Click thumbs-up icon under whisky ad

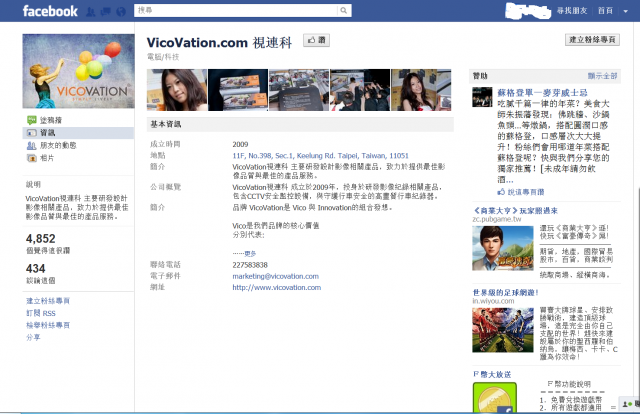[x=501, y=192]
